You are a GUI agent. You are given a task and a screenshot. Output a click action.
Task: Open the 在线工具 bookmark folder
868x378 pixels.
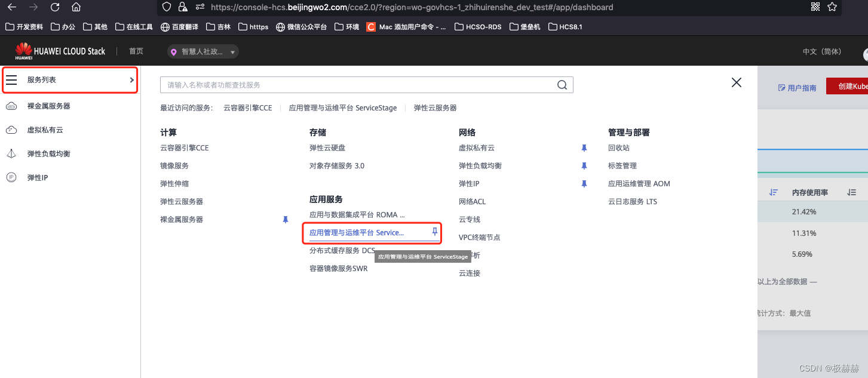[134, 27]
